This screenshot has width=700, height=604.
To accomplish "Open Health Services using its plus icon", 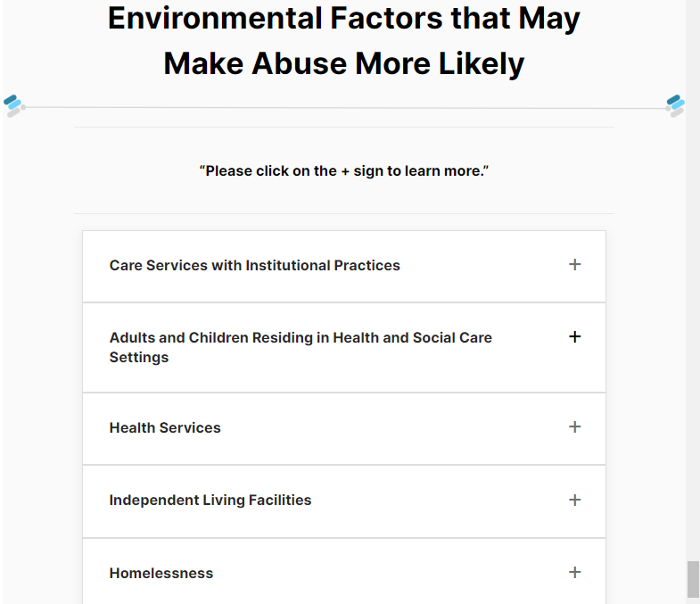I will 574,426.
